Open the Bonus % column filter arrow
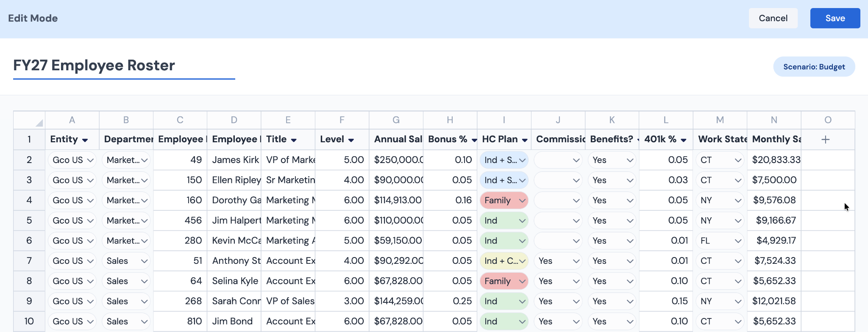868x332 pixels. [474, 140]
